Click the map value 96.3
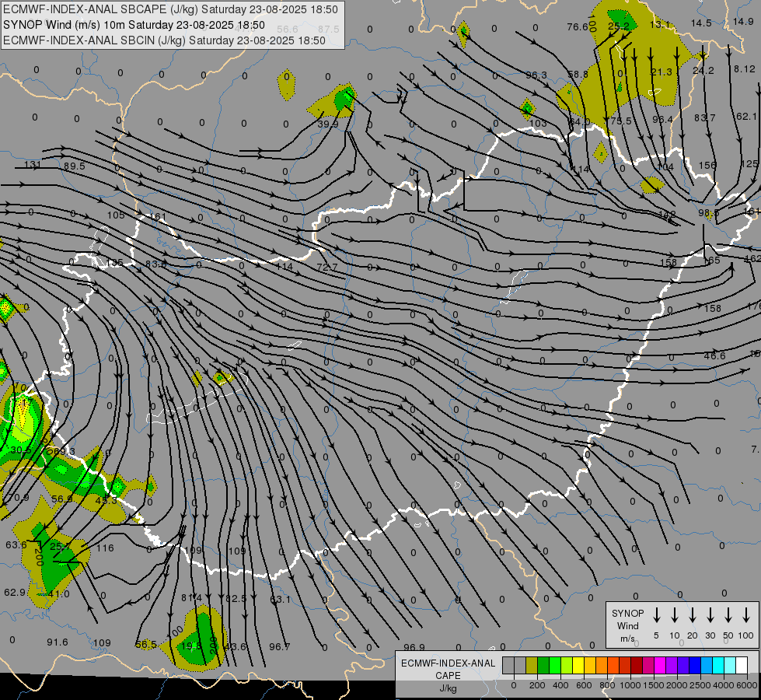Image resolution: width=761 pixels, height=700 pixels. click(x=536, y=75)
